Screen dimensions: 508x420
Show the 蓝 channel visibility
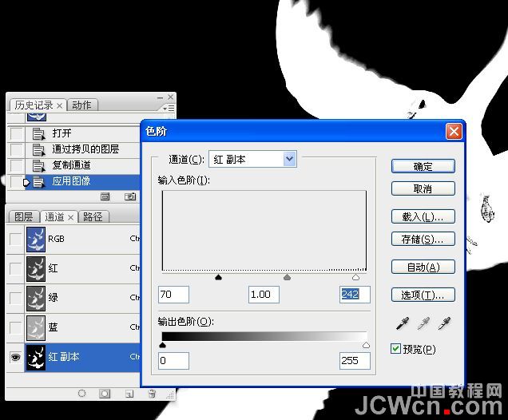15,327
